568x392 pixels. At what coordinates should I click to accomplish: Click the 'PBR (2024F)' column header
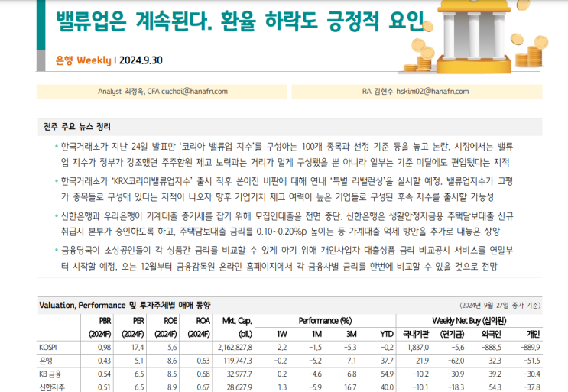[x=100, y=328]
